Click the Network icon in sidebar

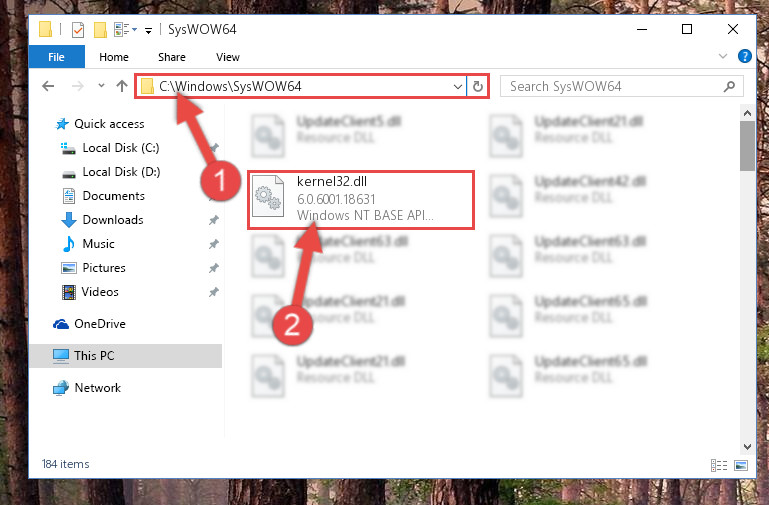pyautogui.click(x=61, y=388)
